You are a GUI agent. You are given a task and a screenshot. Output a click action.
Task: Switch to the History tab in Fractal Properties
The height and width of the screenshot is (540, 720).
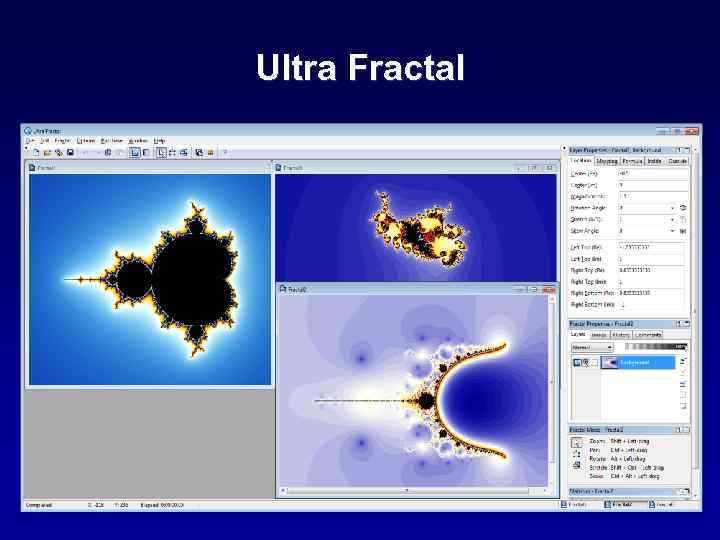point(621,335)
